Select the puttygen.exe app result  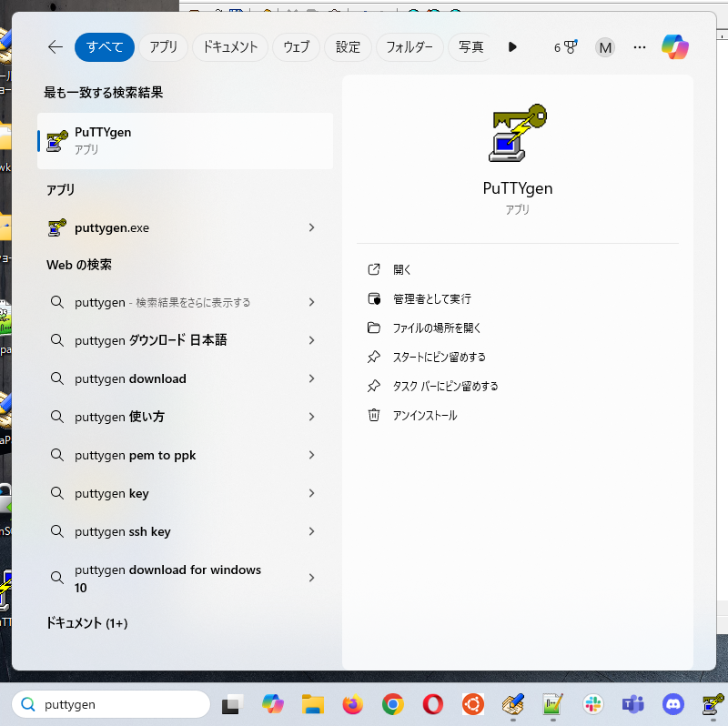(186, 228)
